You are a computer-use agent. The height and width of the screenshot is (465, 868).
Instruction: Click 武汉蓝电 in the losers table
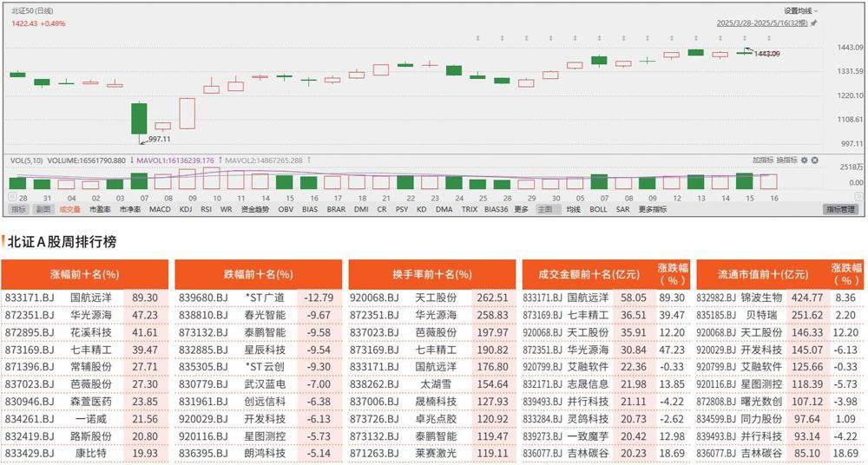[265, 383]
